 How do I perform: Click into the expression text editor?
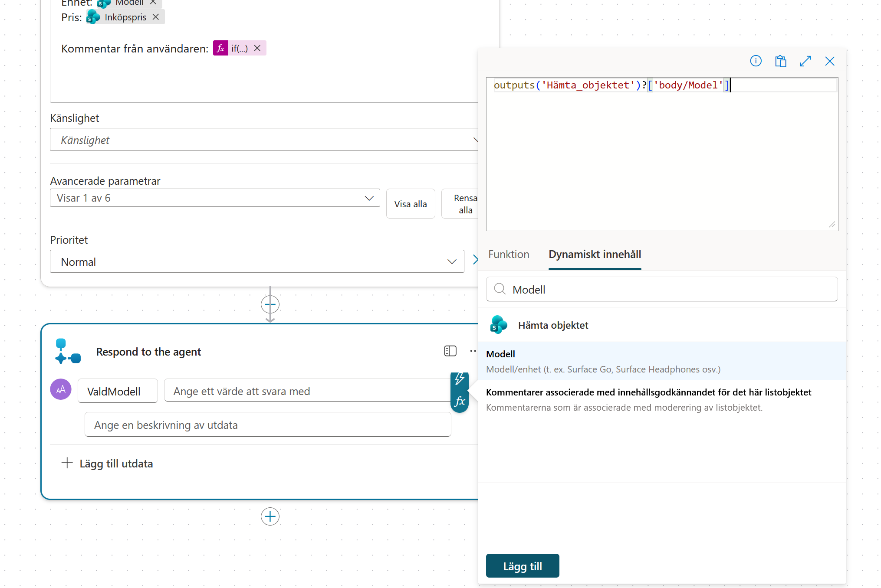click(x=662, y=154)
